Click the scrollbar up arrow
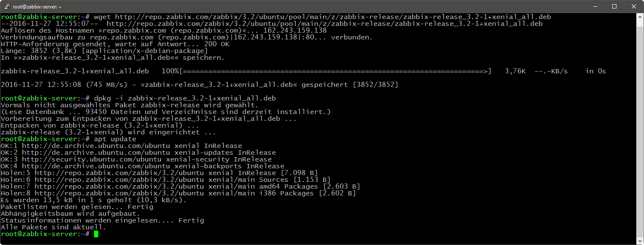The image size is (644, 245). (x=639, y=17)
